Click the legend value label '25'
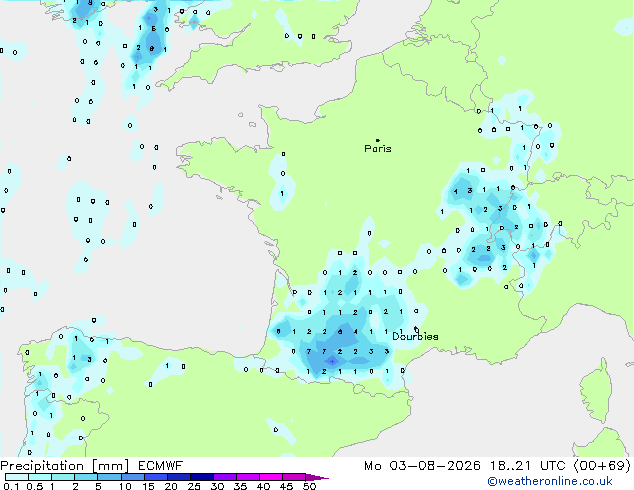The width and height of the screenshot is (634, 490). click(x=194, y=486)
